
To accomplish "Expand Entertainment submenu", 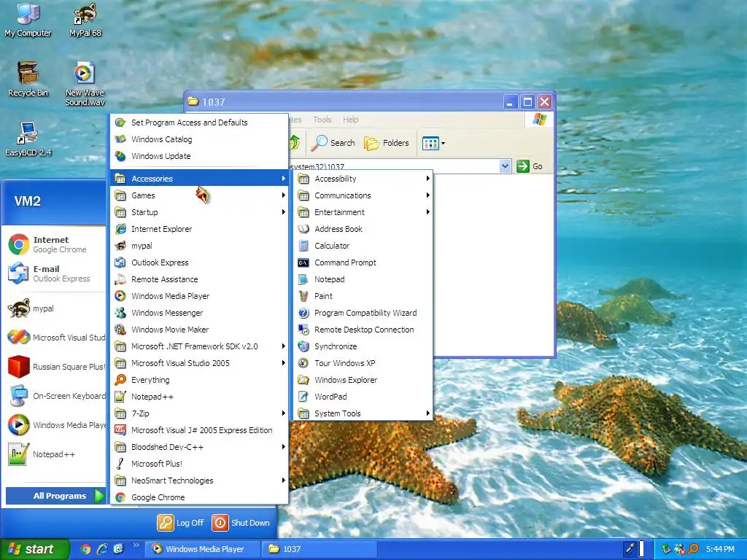I will pyautogui.click(x=363, y=212).
